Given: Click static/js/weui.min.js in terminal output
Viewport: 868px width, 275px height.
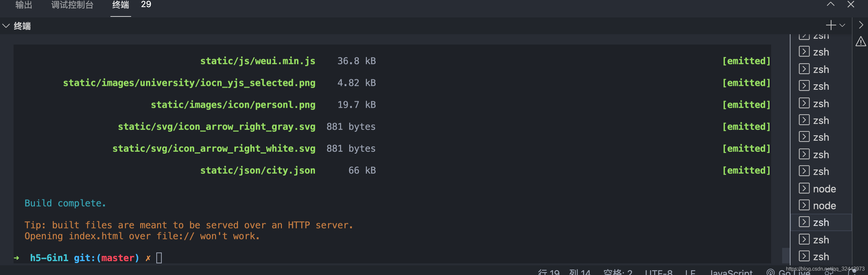Looking at the screenshot, I should coord(258,61).
